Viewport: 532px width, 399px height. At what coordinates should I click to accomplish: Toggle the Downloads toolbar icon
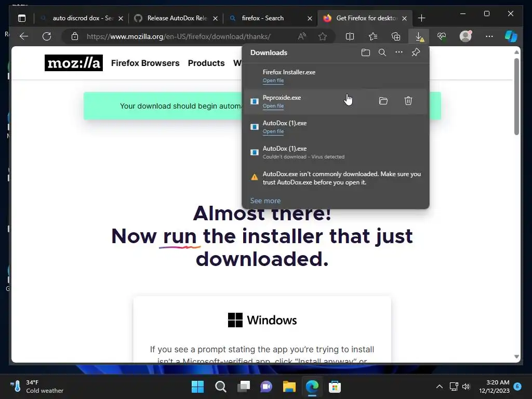(x=419, y=36)
